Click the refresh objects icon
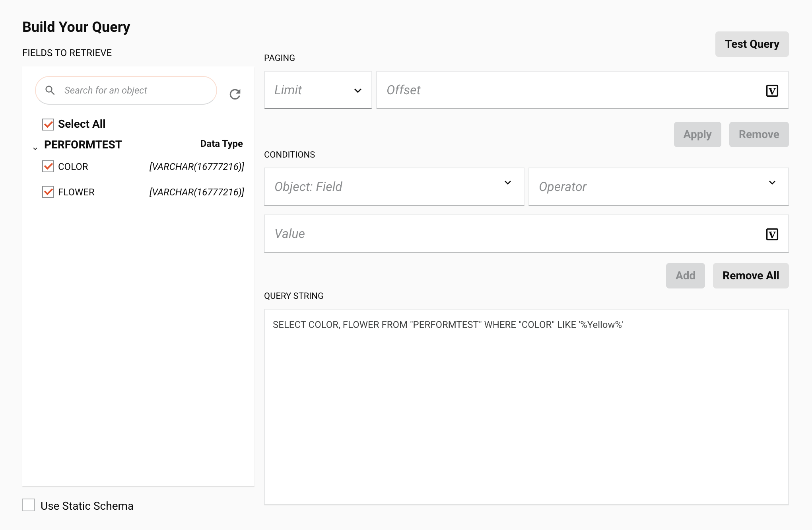The width and height of the screenshot is (812, 530). click(x=235, y=94)
